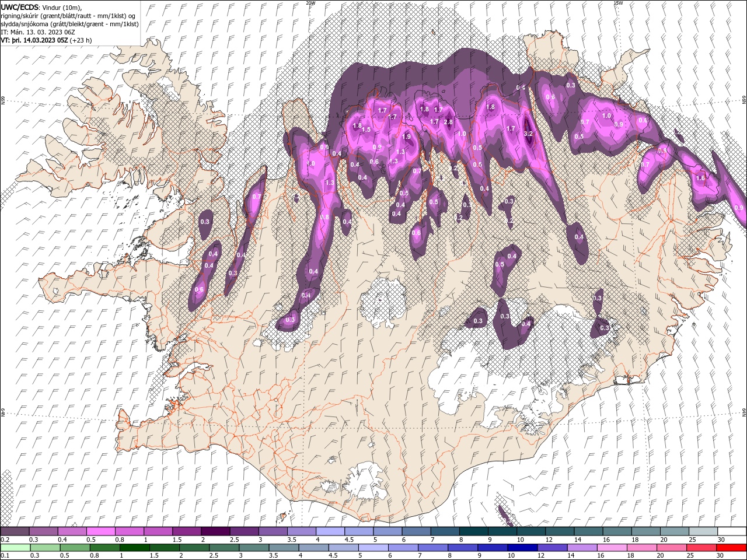Click the '20W' longitude label

[310, 3]
